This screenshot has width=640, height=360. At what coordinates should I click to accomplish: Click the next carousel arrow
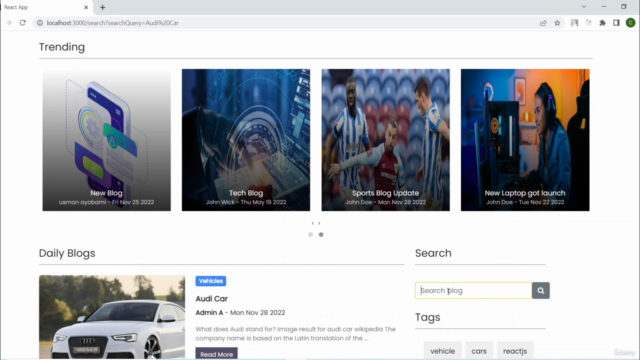tap(319, 223)
